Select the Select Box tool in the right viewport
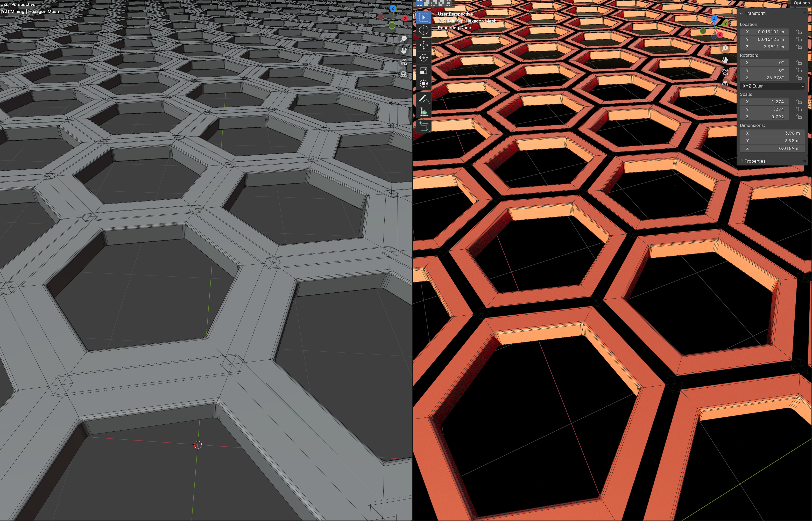Screen dimensions: 812x521 click(x=423, y=17)
